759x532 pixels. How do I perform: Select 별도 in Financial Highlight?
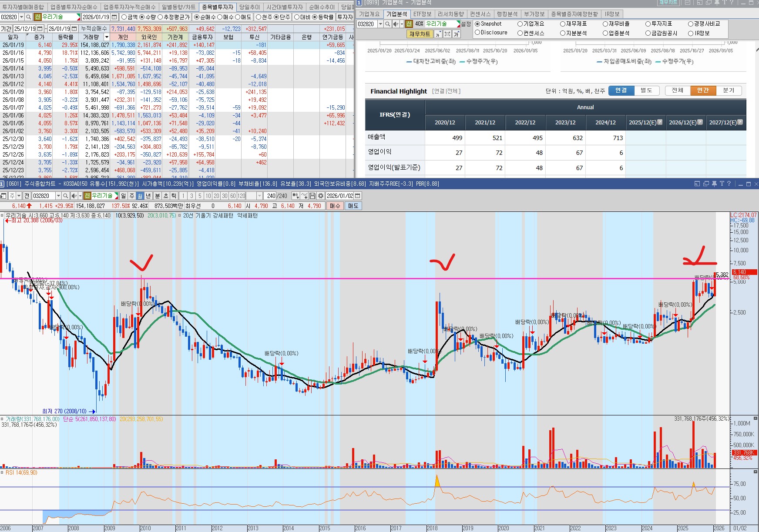[x=646, y=90]
